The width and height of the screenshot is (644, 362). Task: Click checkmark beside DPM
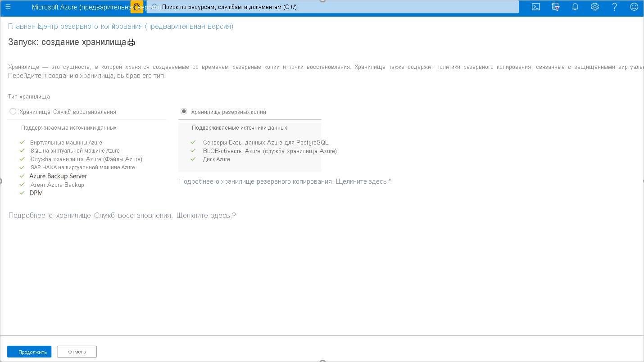click(x=22, y=193)
